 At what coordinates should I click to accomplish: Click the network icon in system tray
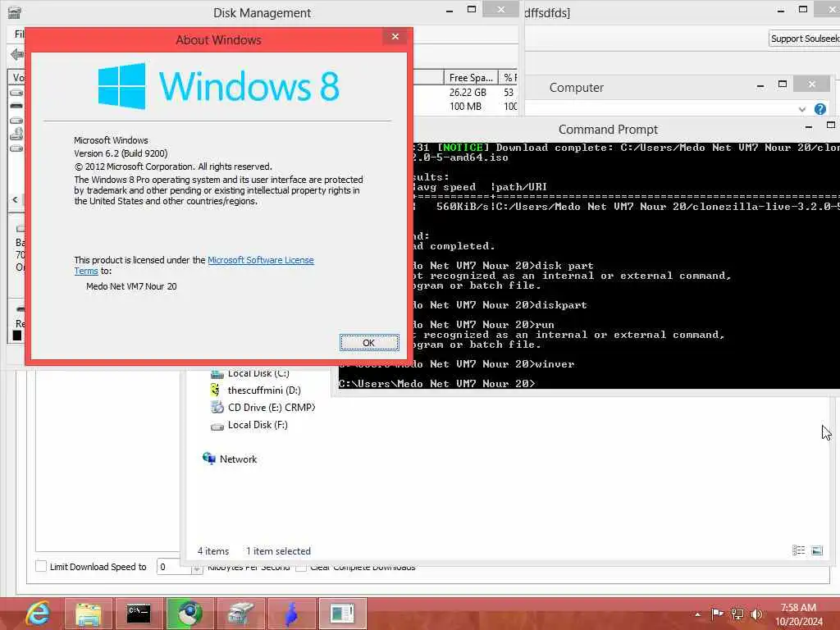pos(737,614)
